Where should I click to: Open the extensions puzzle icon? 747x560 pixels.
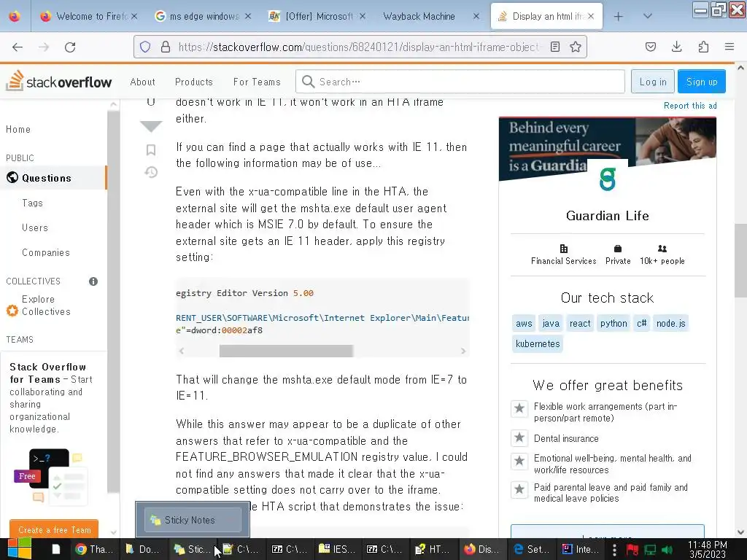coord(703,47)
